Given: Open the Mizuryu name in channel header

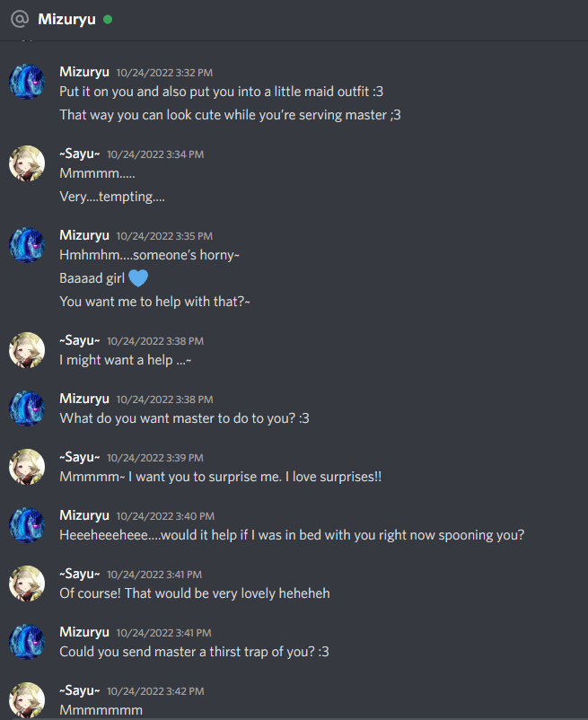Looking at the screenshot, I should (x=66, y=19).
